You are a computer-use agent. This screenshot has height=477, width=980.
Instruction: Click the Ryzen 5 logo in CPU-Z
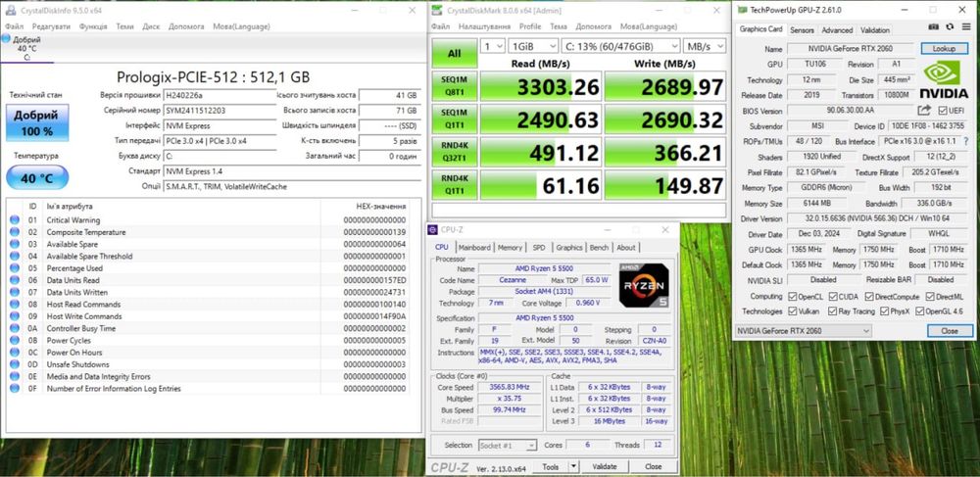click(644, 285)
